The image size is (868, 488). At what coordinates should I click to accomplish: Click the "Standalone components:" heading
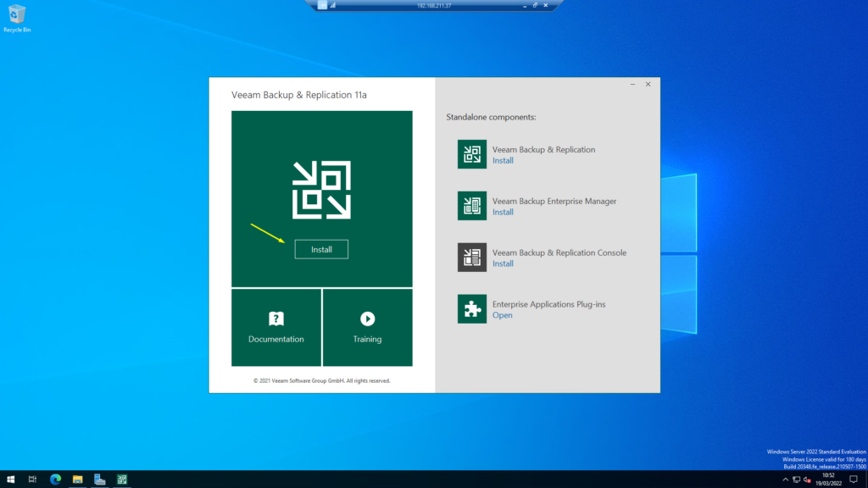pyautogui.click(x=491, y=117)
